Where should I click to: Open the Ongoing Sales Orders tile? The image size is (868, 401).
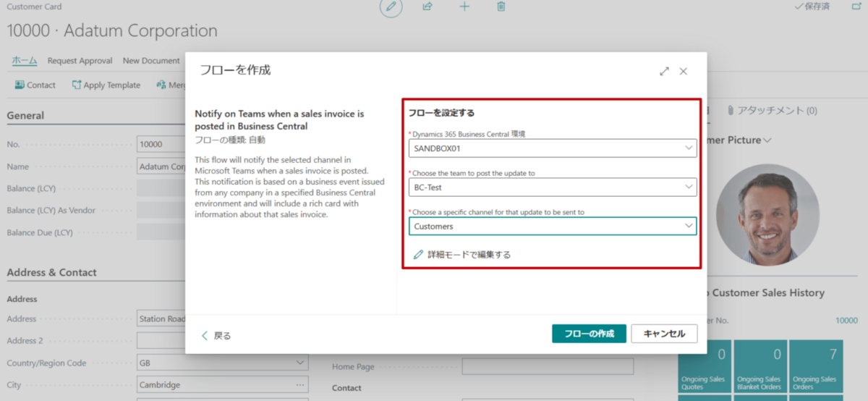pos(817,368)
